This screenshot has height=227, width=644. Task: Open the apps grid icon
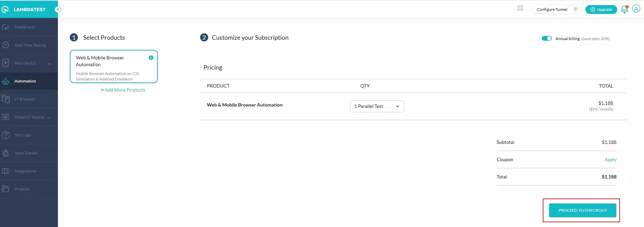click(x=520, y=8)
